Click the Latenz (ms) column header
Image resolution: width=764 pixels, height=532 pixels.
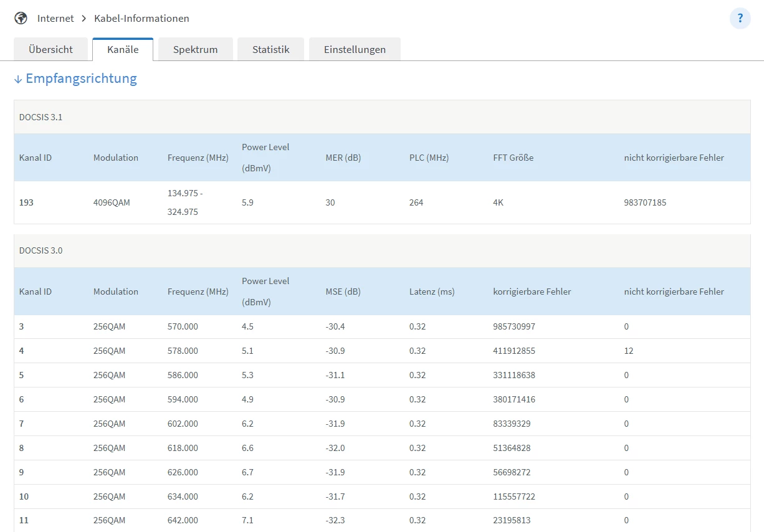tap(432, 292)
